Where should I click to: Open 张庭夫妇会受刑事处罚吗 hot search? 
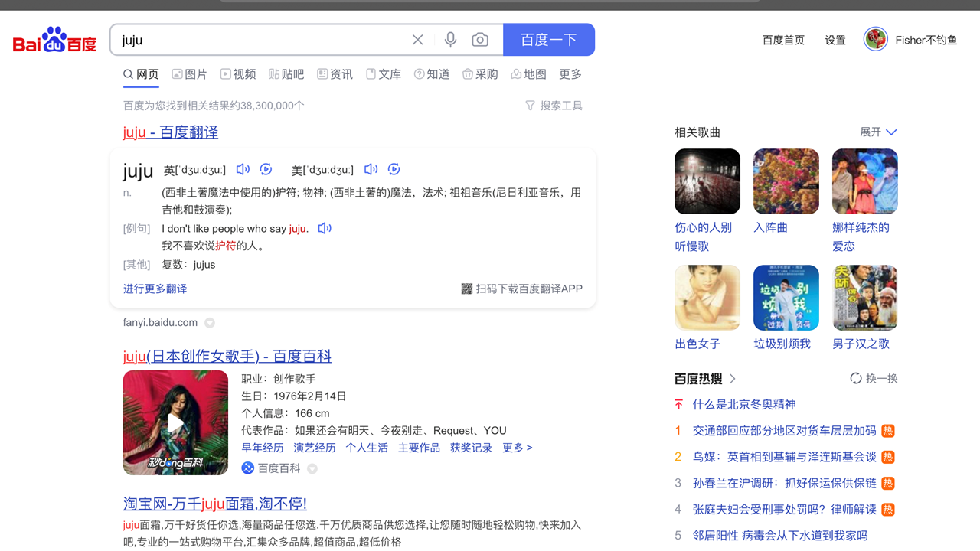point(784,509)
